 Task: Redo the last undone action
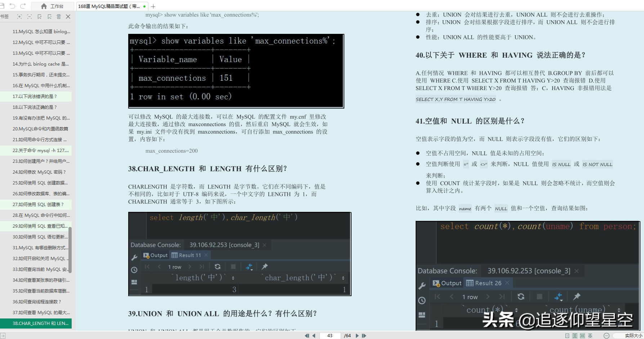23,6
